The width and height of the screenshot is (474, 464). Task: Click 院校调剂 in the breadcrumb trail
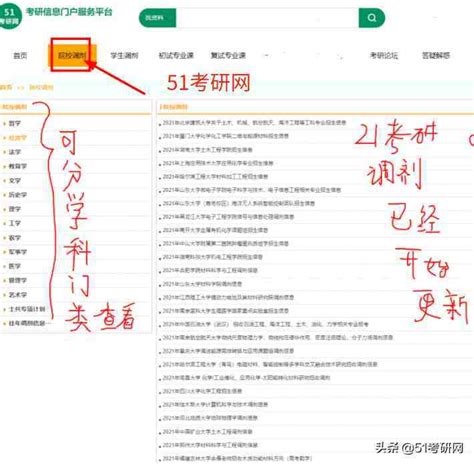[41, 87]
